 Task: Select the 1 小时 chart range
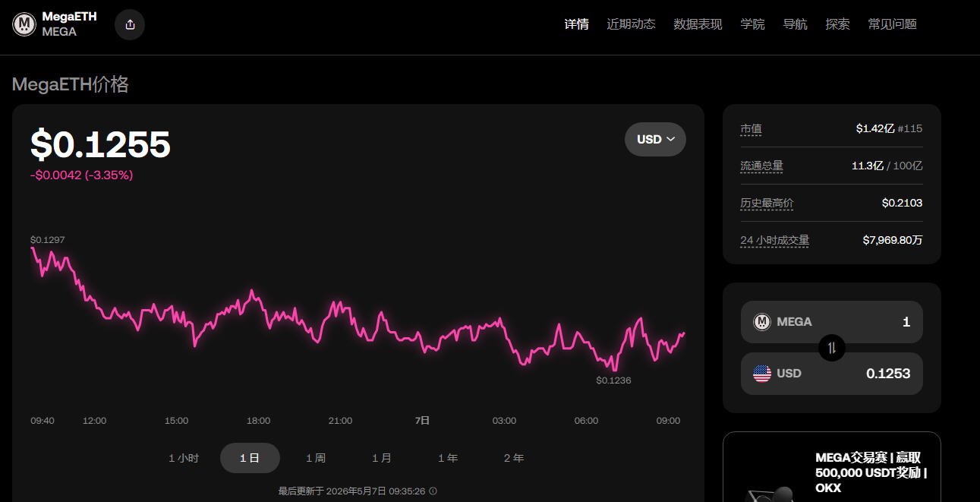tap(184, 458)
